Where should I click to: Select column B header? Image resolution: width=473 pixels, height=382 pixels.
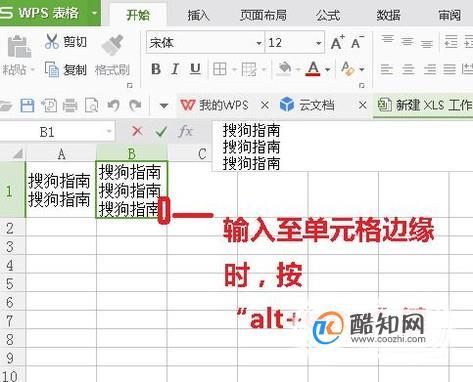point(132,154)
